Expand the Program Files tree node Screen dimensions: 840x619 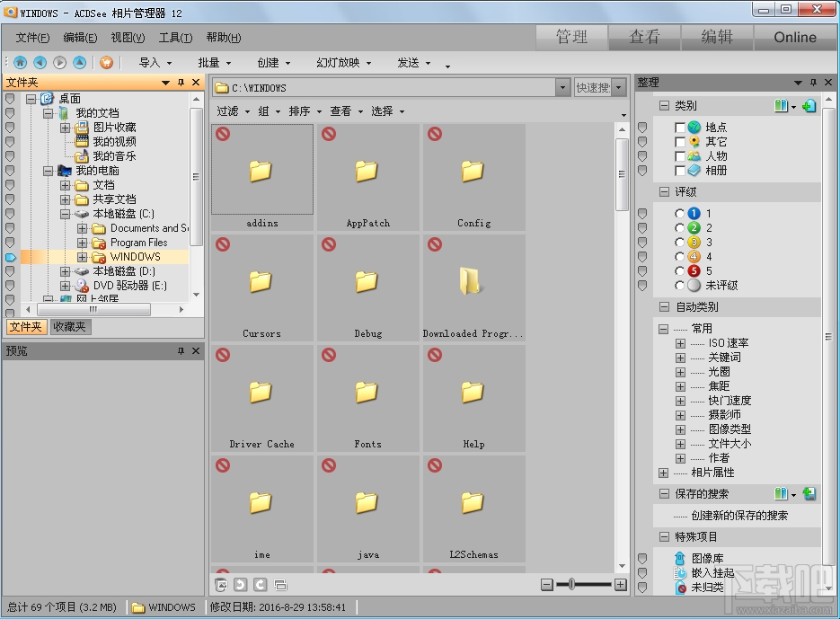click(80, 242)
